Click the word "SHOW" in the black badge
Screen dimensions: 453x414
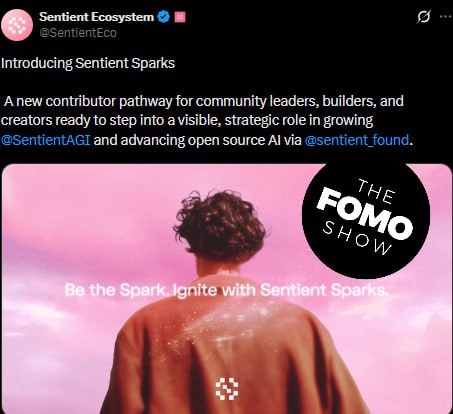(x=357, y=238)
